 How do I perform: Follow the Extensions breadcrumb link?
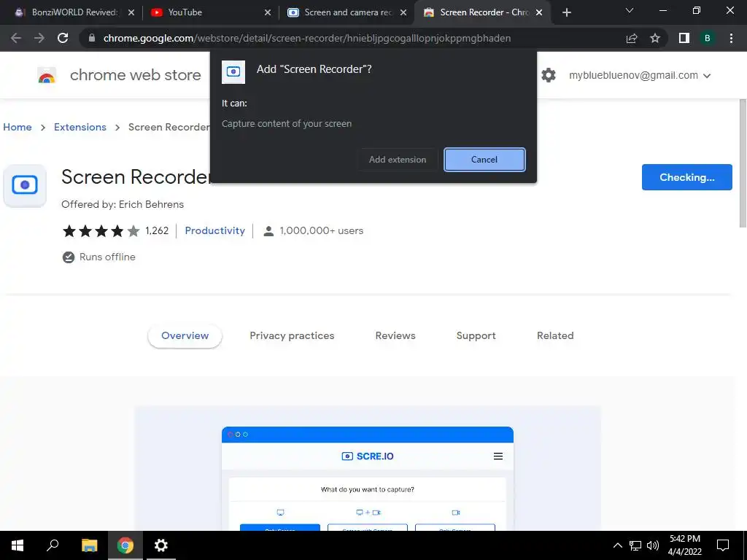[x=80, y=127]
